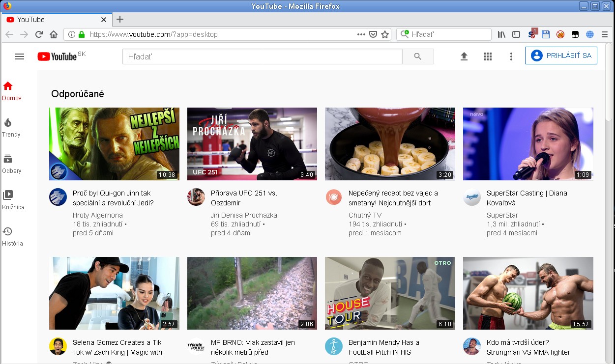This screenshot has width=615, height=364.
Task: Go to Domov in the sidebar
Action: click(x=12, y=91)
